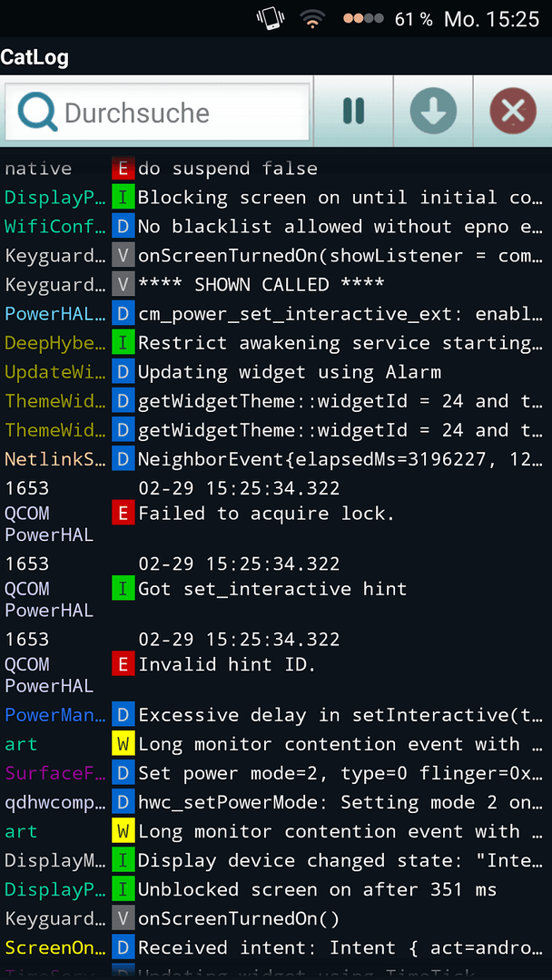Tap the red E badge for 'Failed to acquire lock.'
552x980 pixels.
coord(123,514)
